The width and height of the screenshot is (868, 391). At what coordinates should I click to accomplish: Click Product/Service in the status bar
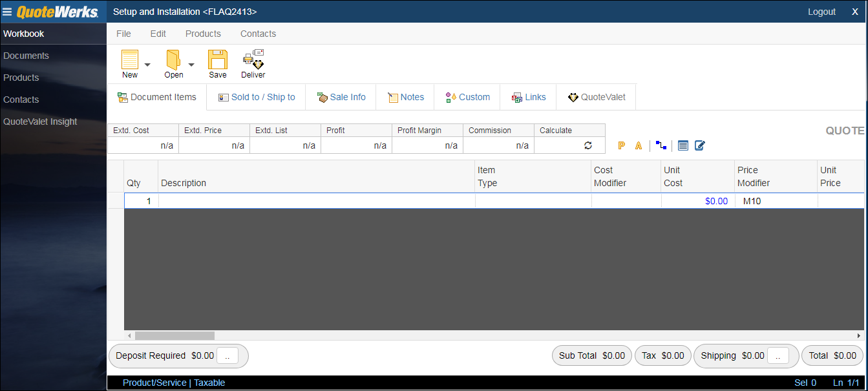pyautogui.click(x=154, y=383)
